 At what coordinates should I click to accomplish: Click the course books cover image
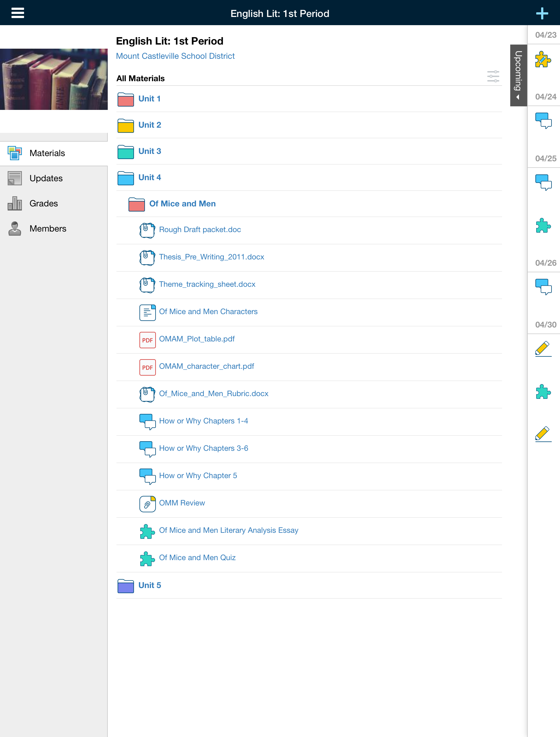(54, 79)
